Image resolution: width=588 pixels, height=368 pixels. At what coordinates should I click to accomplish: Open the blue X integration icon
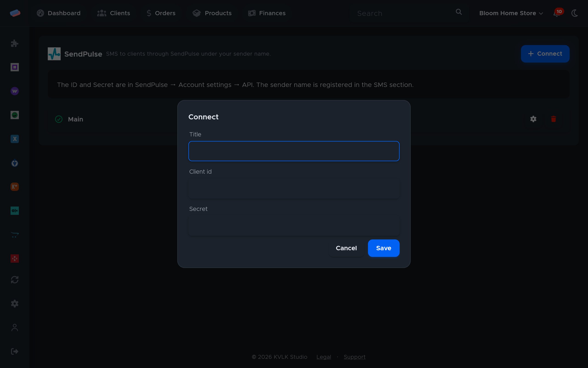14,139
